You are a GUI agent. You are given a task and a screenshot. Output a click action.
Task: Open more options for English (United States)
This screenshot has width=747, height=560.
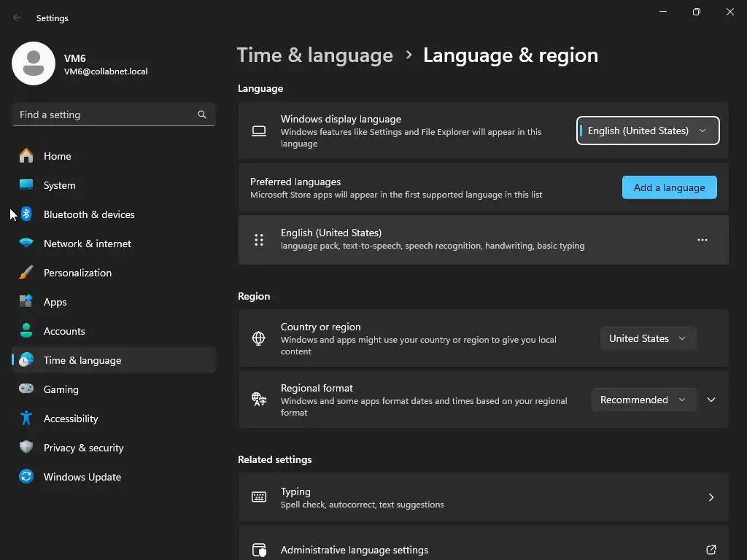(703, 240)
